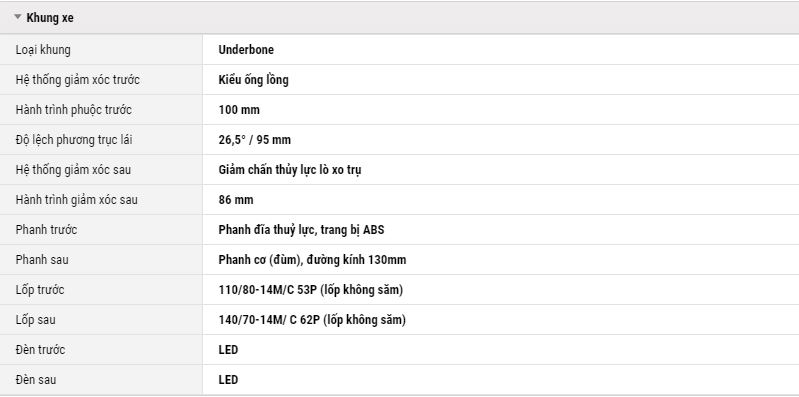
Task: Click 140/70-14M/ C 62P tire value
Action: [312, 320]
